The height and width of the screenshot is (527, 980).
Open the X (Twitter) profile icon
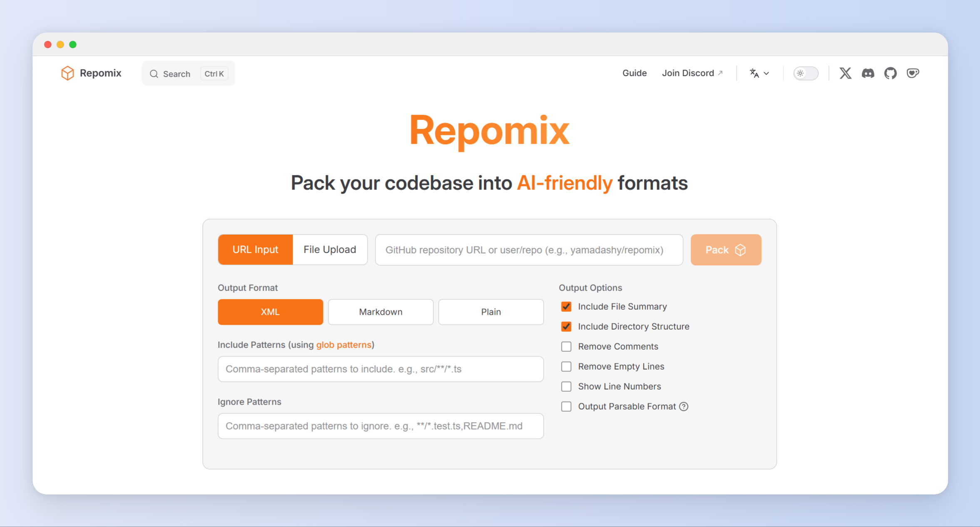pyautogui.click(x=845, y=73)
